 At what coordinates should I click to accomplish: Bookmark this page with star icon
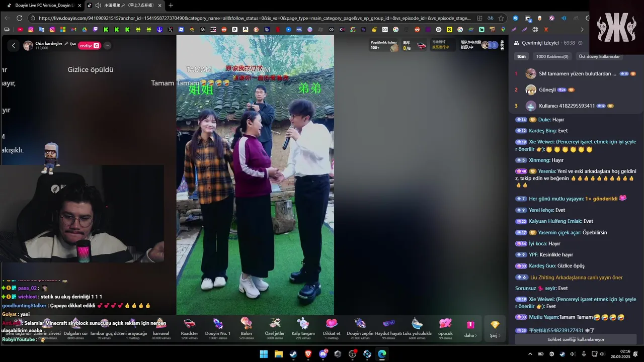point(501,18)
